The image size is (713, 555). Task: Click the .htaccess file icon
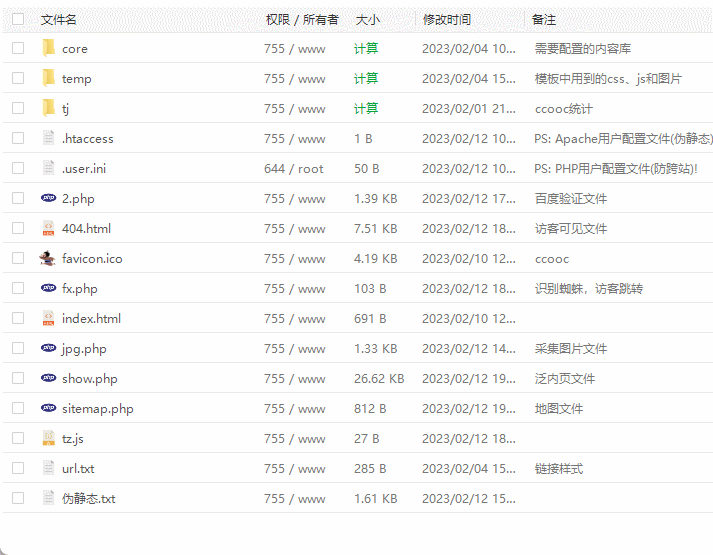[x=48, y=138]
